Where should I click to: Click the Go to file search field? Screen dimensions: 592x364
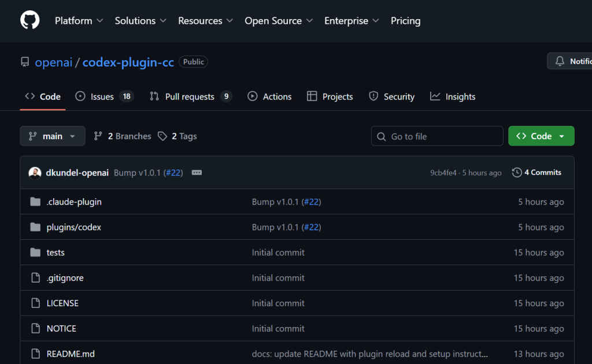tap(437, 136)
